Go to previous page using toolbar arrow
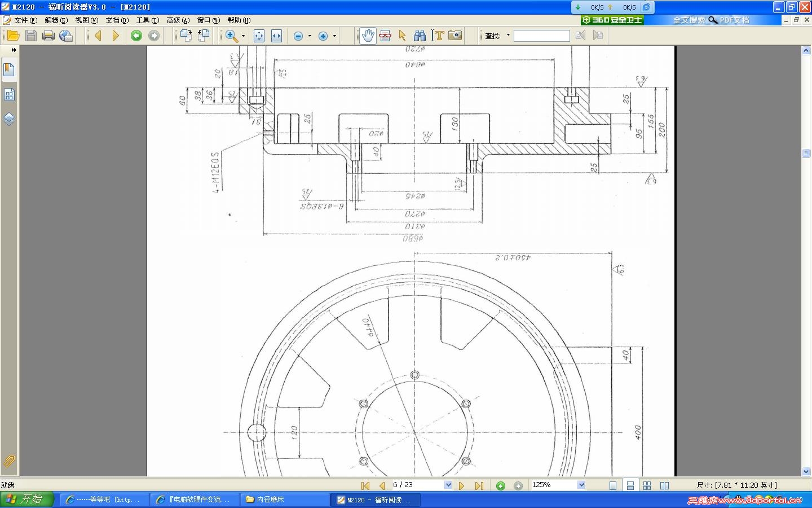 98,36
